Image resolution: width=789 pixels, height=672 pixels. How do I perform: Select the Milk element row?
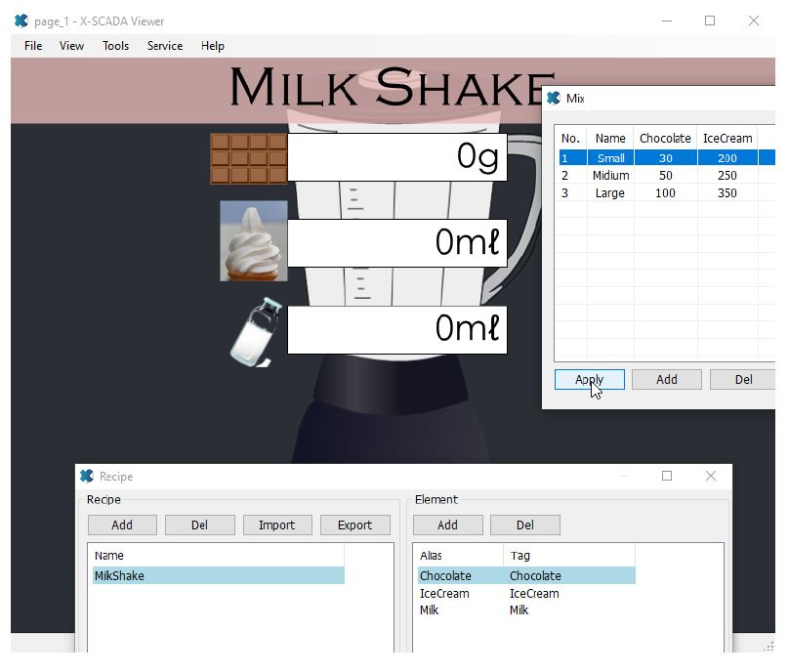click(526, 610)
